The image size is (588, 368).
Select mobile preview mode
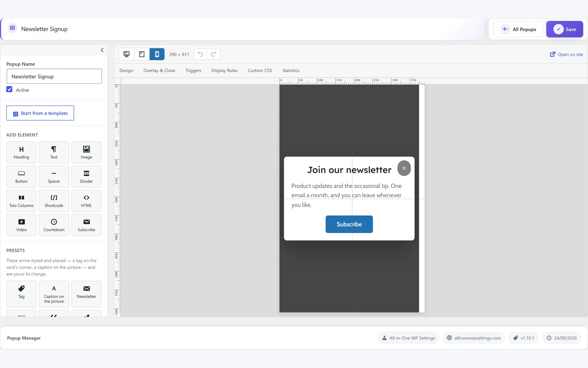tap(157, 54)
